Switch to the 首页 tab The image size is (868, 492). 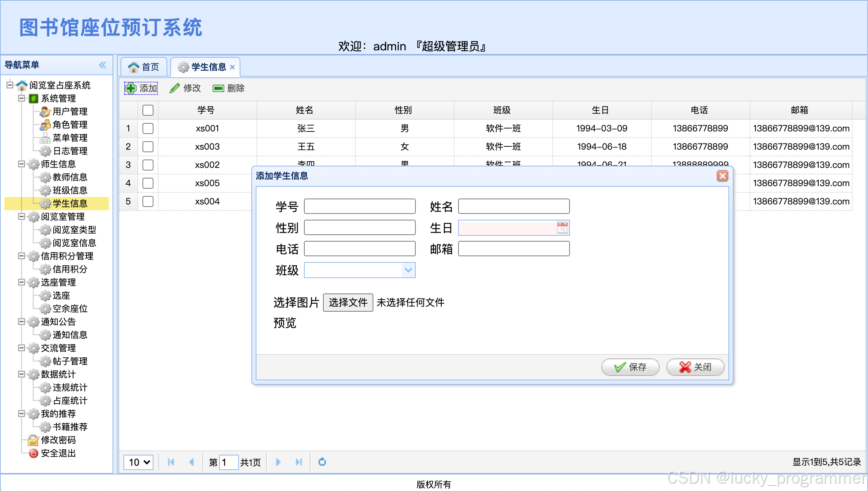coord(144,67)
